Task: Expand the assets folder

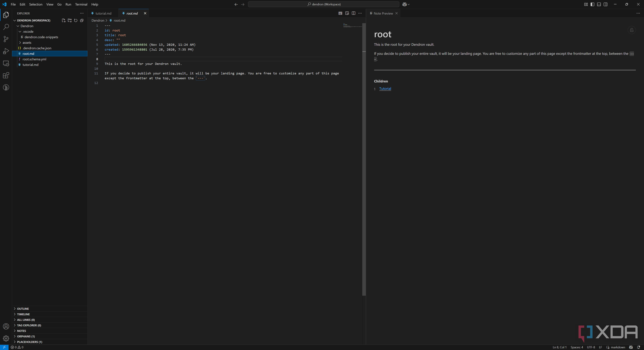Action: click(x=50, y=43)
